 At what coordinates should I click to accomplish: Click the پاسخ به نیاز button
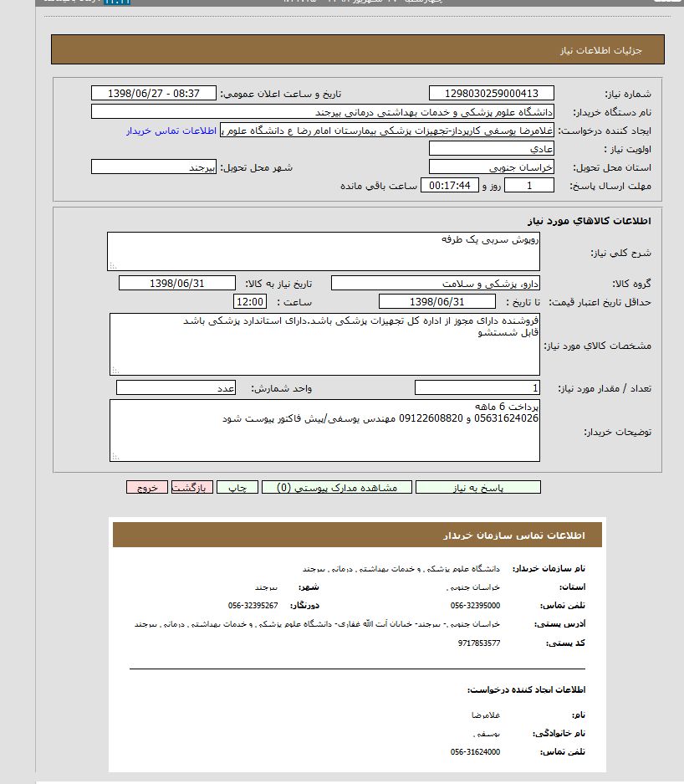pos(477,487)
